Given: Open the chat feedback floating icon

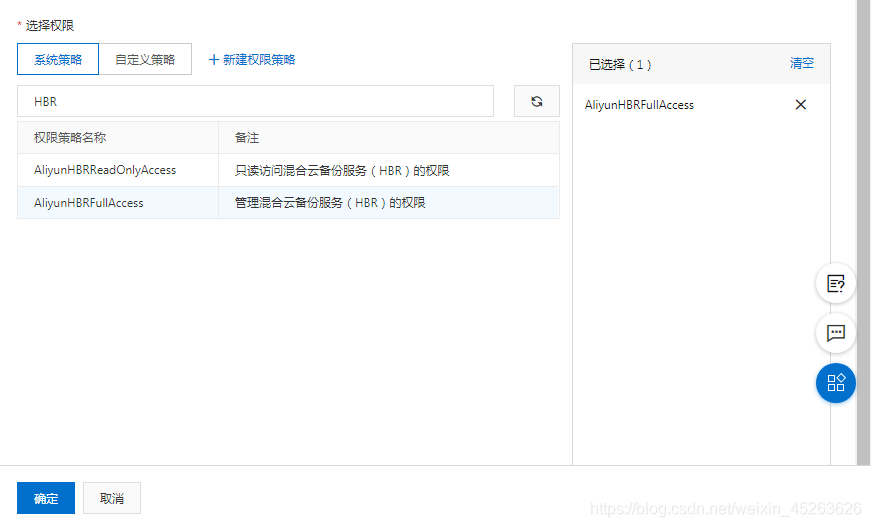Looking at the screenshot, I should point(835,333).
